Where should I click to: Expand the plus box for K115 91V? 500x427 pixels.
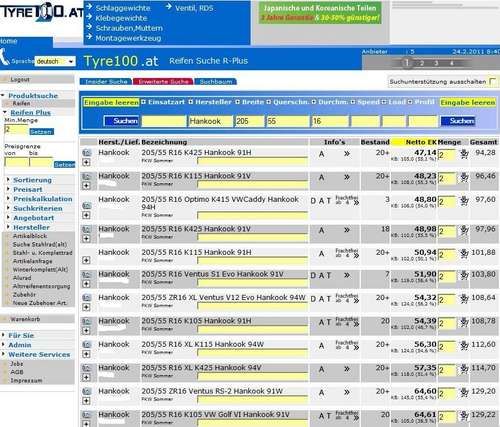tap(86, 186)
